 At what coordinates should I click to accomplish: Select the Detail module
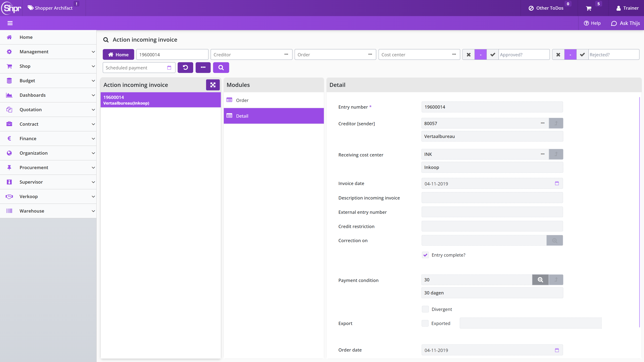273,116
